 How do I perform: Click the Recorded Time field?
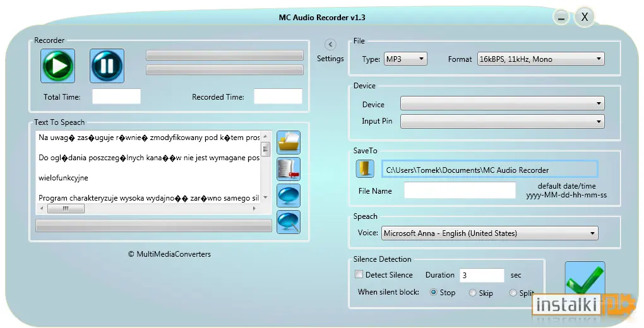(278, 97)
